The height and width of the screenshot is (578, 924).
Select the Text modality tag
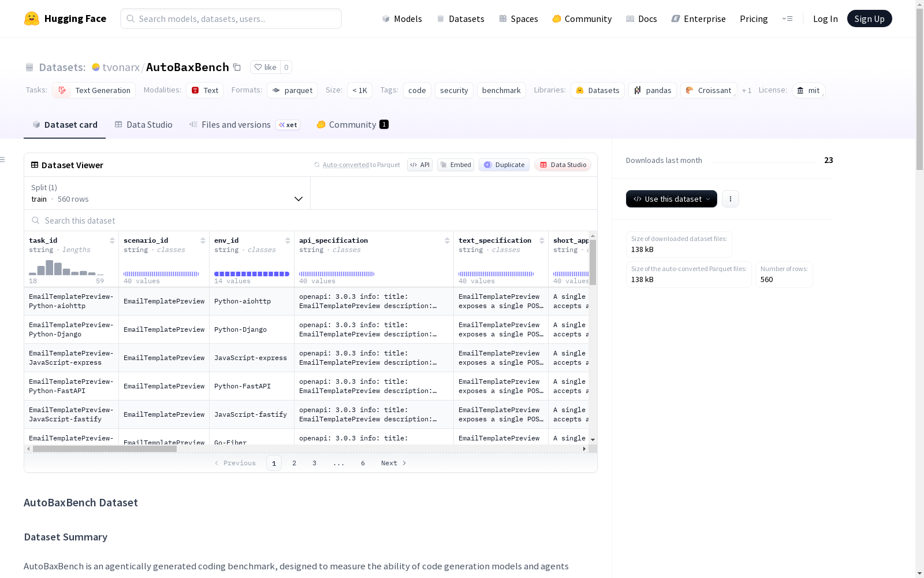205,90
